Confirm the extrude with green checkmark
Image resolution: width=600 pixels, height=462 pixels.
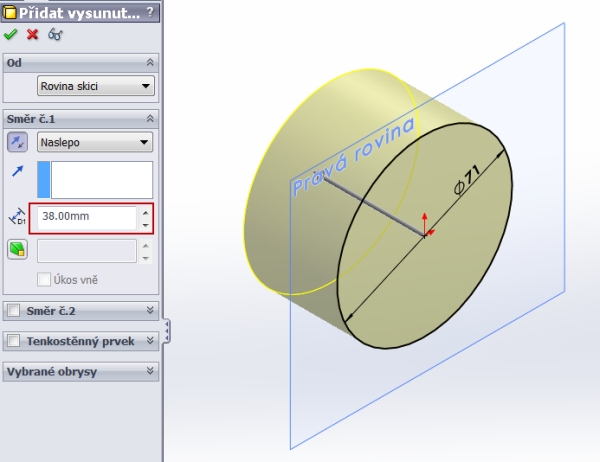click(x=10, y=34)
